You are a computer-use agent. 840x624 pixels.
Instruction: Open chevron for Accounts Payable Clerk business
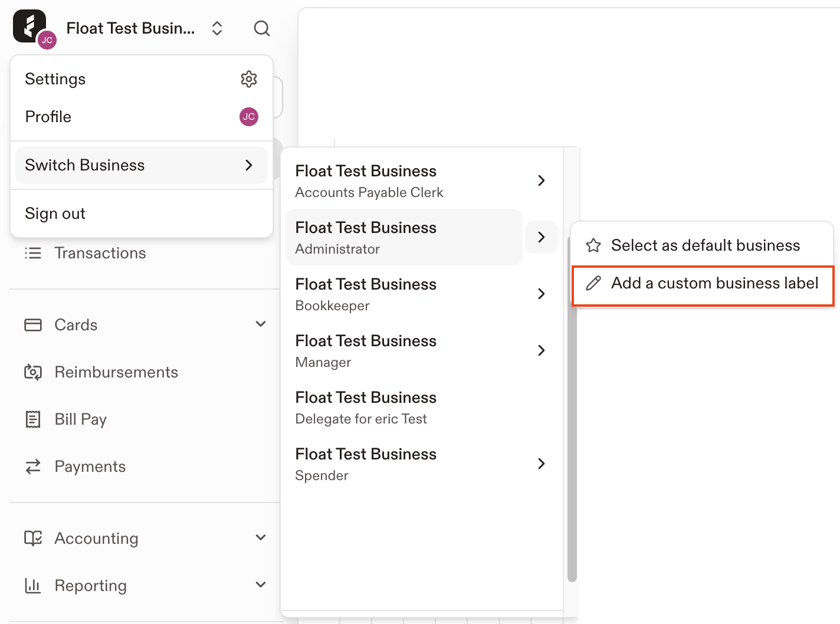pyautogui.click(x=542, y=180)
